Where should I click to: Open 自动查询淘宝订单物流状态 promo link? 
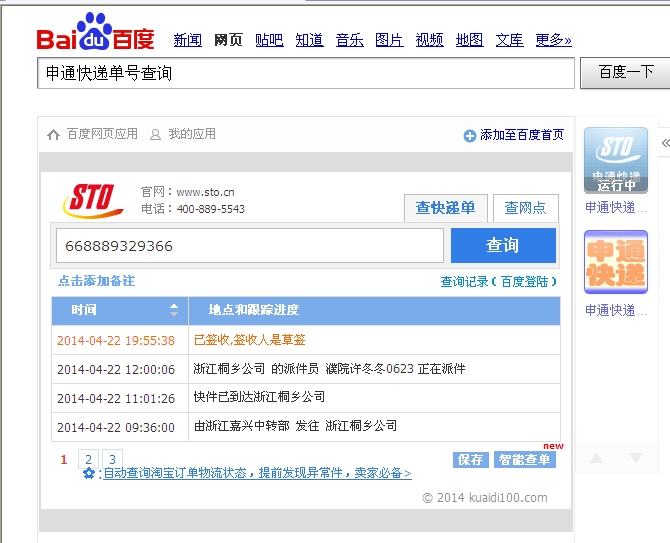coord(257,473)
